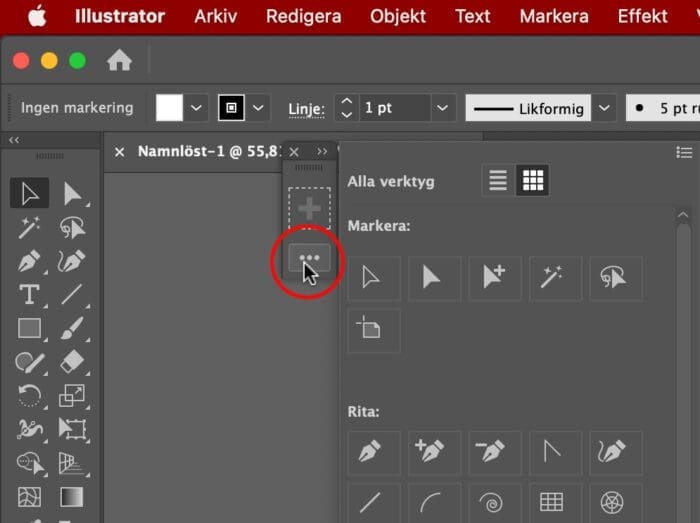The height and width of the screenshot is (523, 700).
Task: Open the Alla verktyg panel options menu
Action: 684,153
